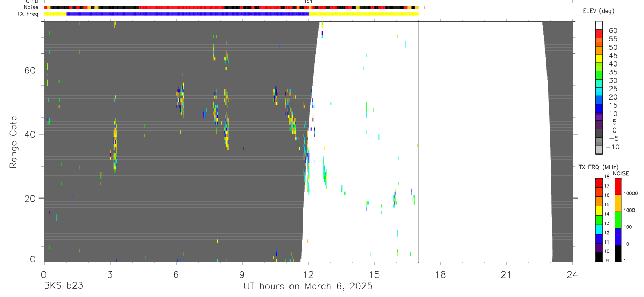Screen dimensions: 644x297
Task: Click the '45' tick on the ELEV legend
Action: point(613,56)
